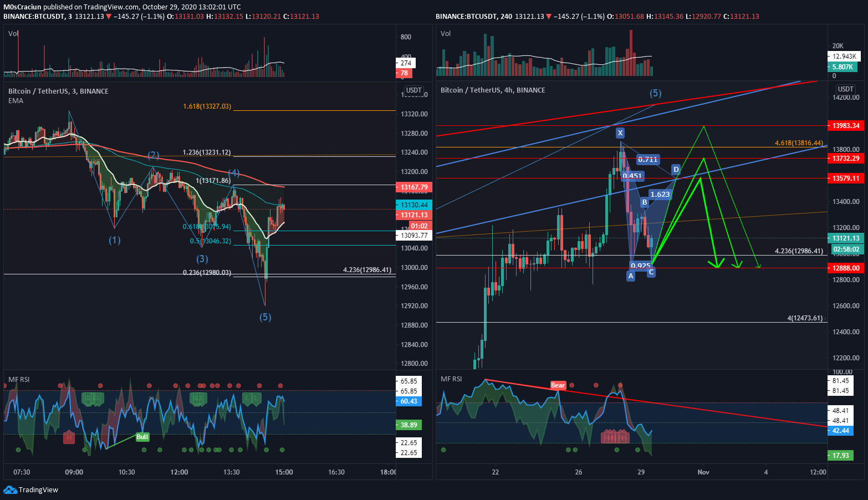This screenshot has width=868, height=500.
Task: Select the red Bear divergence label
Action: click(x=558, y=385)
